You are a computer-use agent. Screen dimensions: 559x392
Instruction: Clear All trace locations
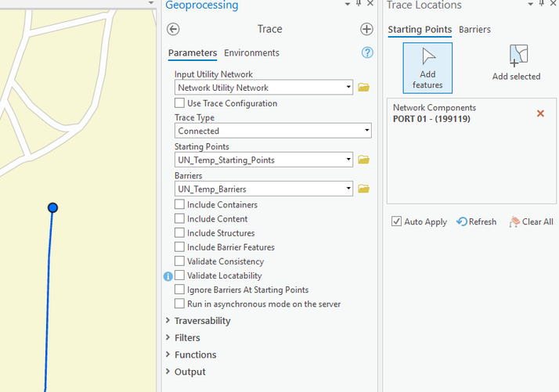tap(531, 221)
